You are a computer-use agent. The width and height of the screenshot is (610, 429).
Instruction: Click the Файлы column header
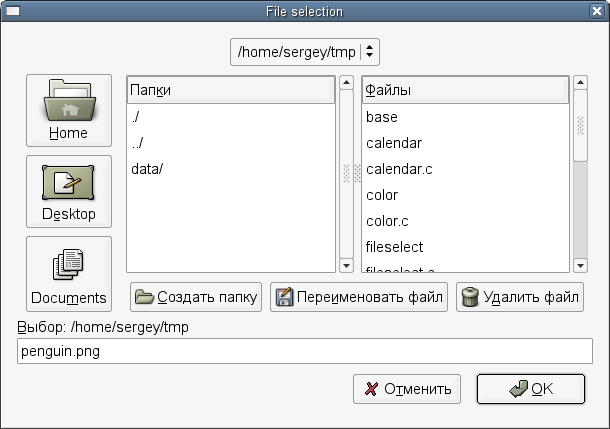pos(465,90)
